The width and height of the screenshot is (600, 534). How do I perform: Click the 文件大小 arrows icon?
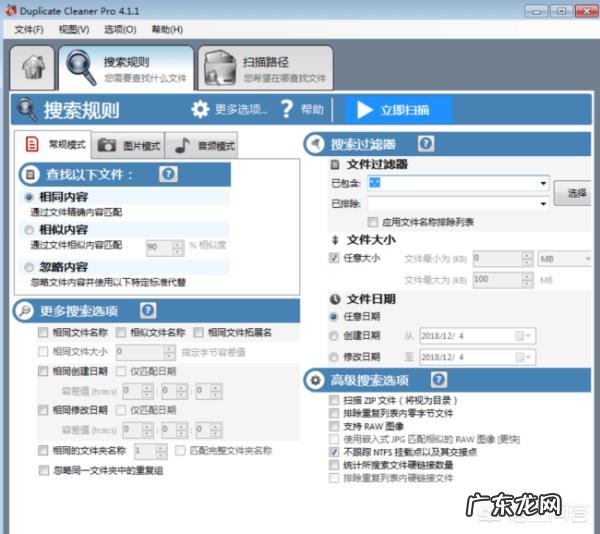(x=335, y=240)
